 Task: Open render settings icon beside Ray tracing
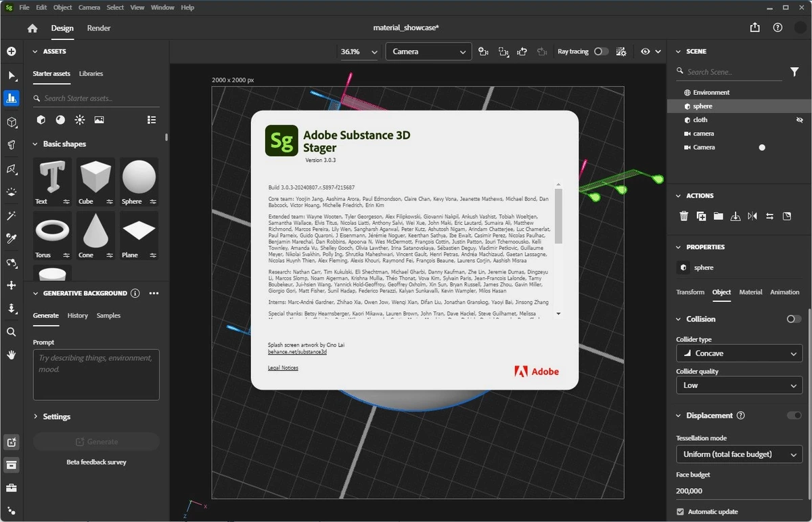coord(621,51)
